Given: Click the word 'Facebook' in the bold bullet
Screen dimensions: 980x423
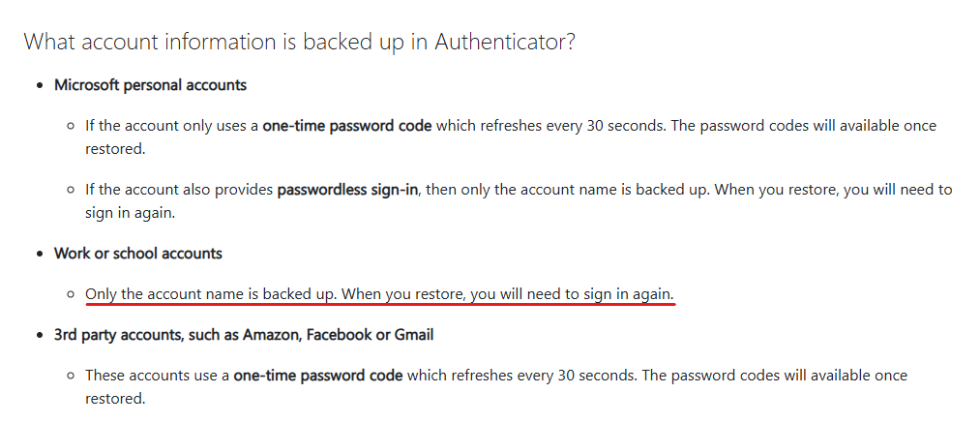Looking at the screenshot, I should [340, 335].
